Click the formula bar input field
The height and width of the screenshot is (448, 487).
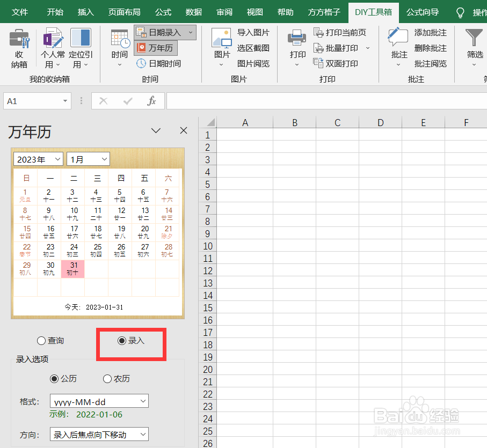tap(327, 101)
